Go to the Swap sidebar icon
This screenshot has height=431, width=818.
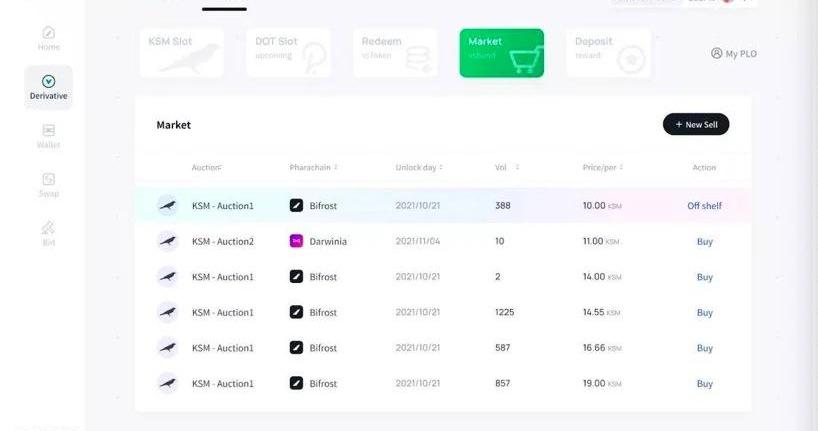click(49, 179)
